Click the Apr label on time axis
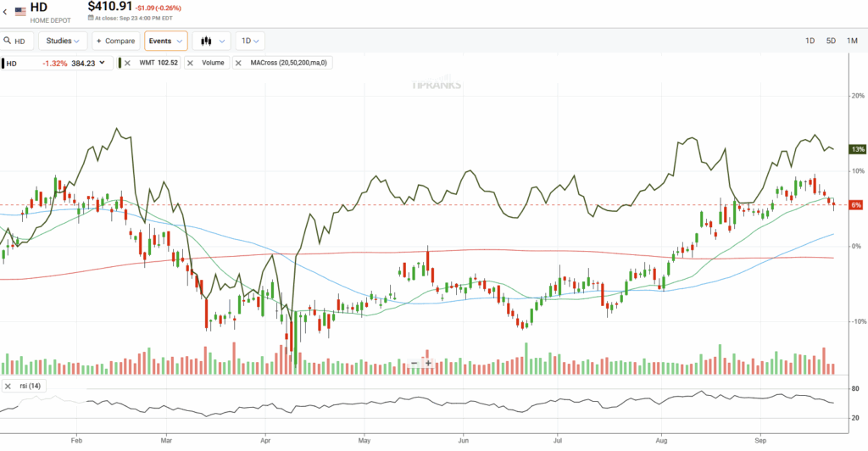Viewport: 868px width, 451px height. click(x=265, y=441)
